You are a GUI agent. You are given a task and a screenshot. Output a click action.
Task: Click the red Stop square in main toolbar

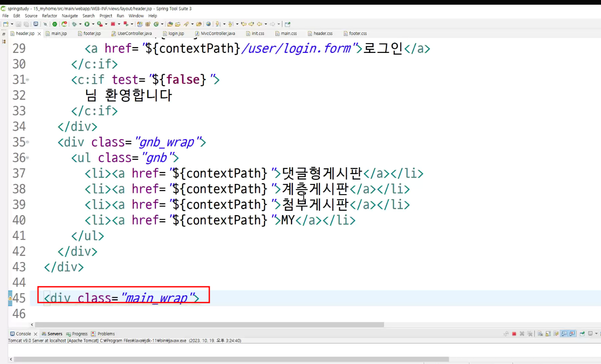pos(113,24)
